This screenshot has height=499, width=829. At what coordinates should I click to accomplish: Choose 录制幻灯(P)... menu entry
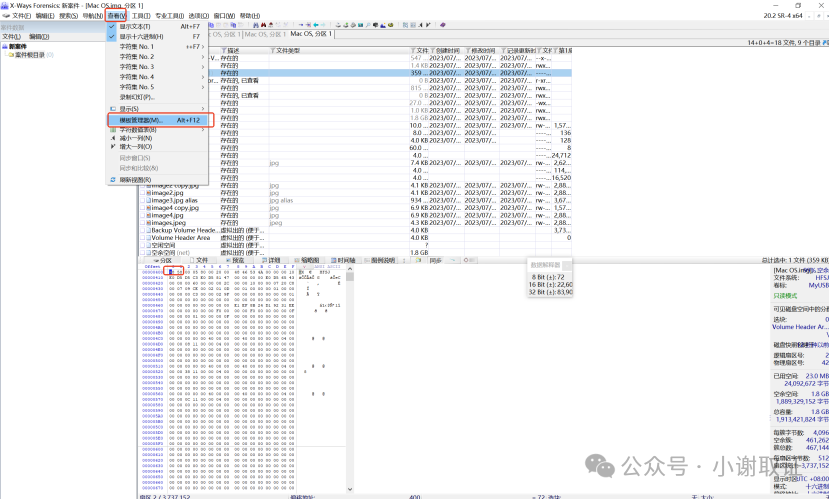tap(157, 97)
